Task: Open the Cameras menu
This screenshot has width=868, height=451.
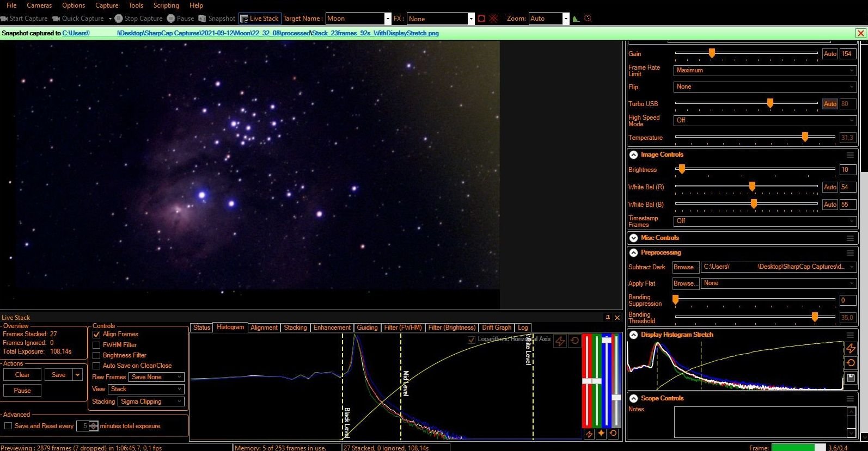Action: pyautogui.click(x=39, y=5)
